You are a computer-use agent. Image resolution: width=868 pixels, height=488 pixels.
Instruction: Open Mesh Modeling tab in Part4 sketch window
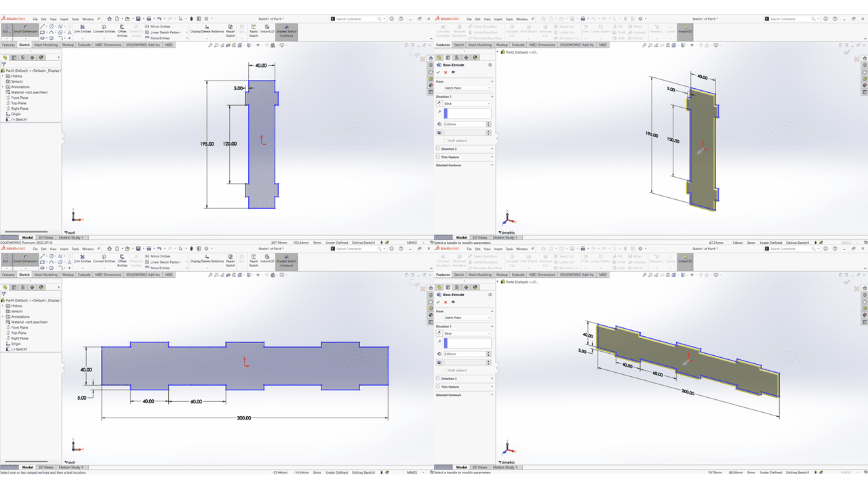[46, 274]
